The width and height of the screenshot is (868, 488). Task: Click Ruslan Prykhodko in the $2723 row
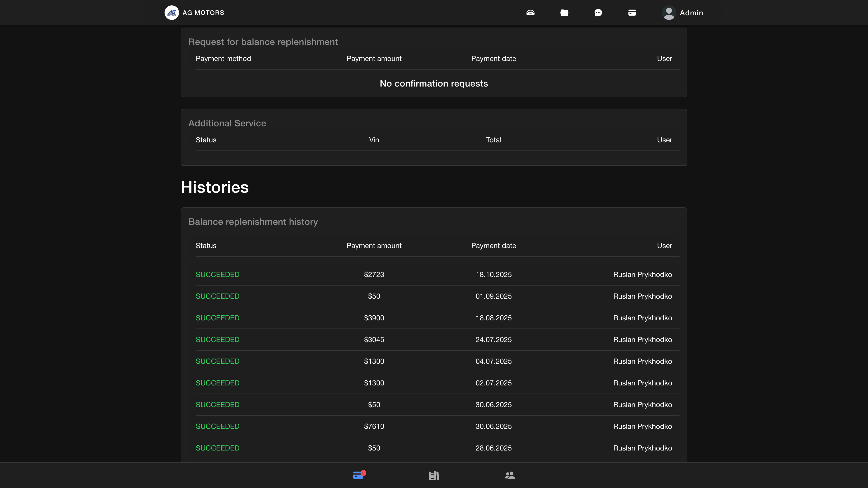pos(643,274)
